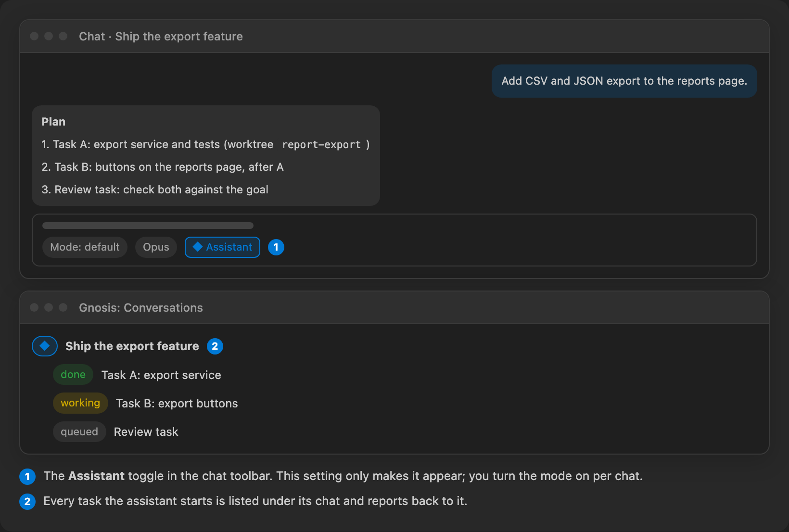789x532 pixels.
Task: Close the Gnosis: Conversations window with its first dot
Action: pos(34,307)
